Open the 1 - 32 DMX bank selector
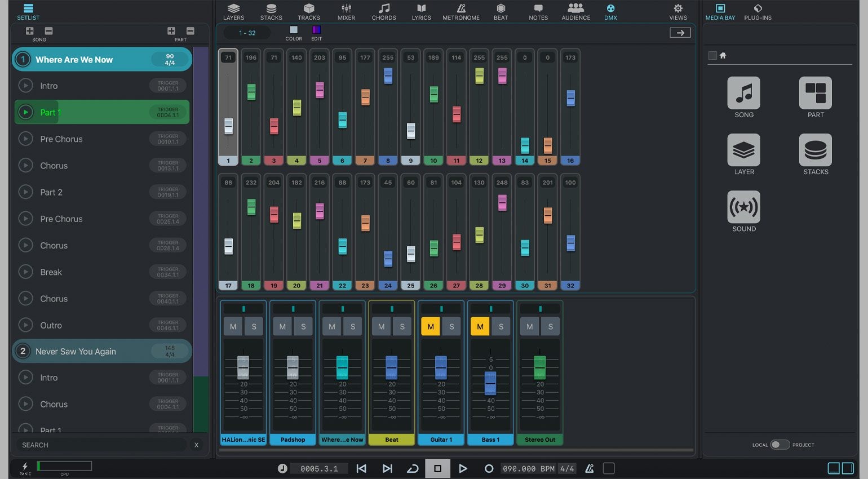Viewport: 868px width, 479px height. 246,33
